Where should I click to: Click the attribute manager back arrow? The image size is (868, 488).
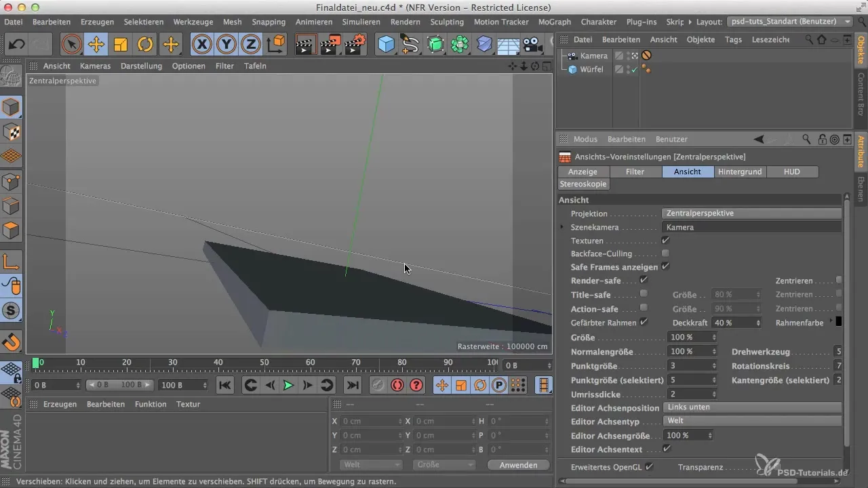[x=759, y=139]
